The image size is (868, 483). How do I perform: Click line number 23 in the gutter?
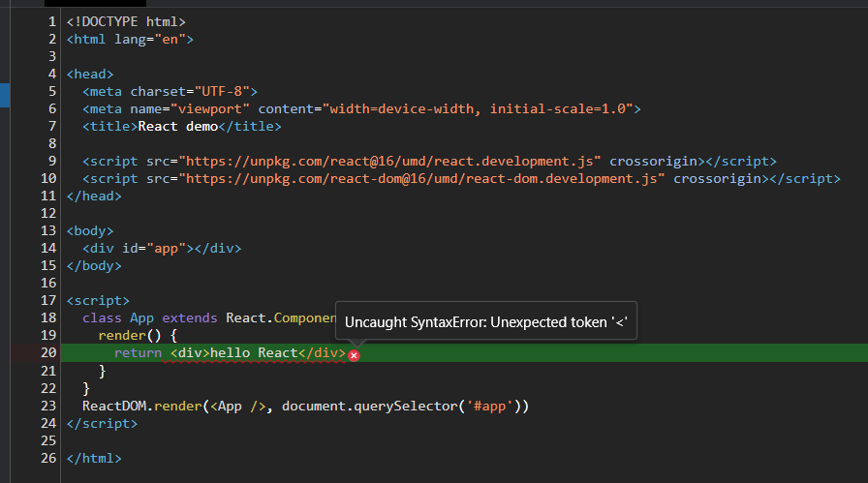click(48, 407)
